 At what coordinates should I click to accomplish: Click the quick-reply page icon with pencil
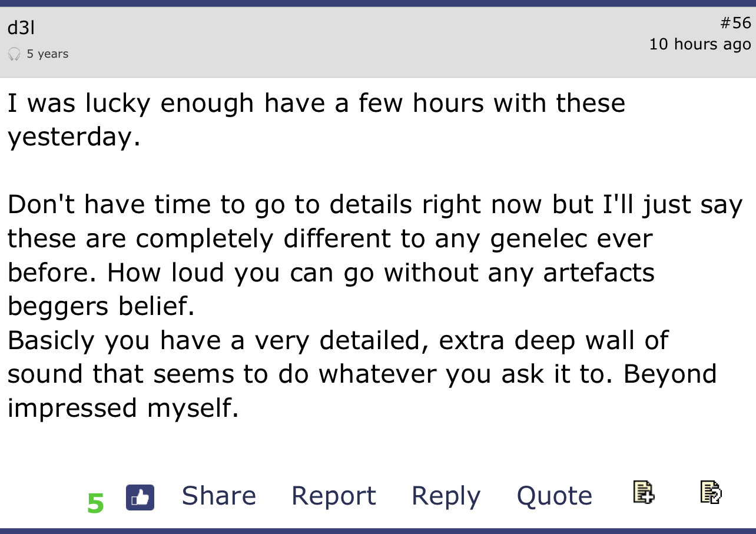[711, 492]
